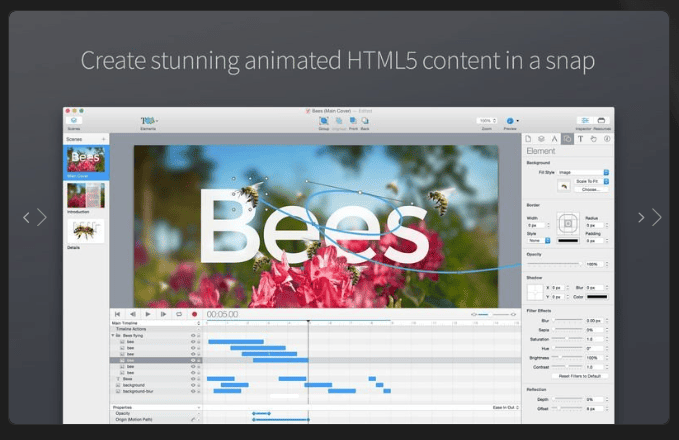Click the border Radius input field
The height and width of the screenshot is (440, 679).
[594, 225]
